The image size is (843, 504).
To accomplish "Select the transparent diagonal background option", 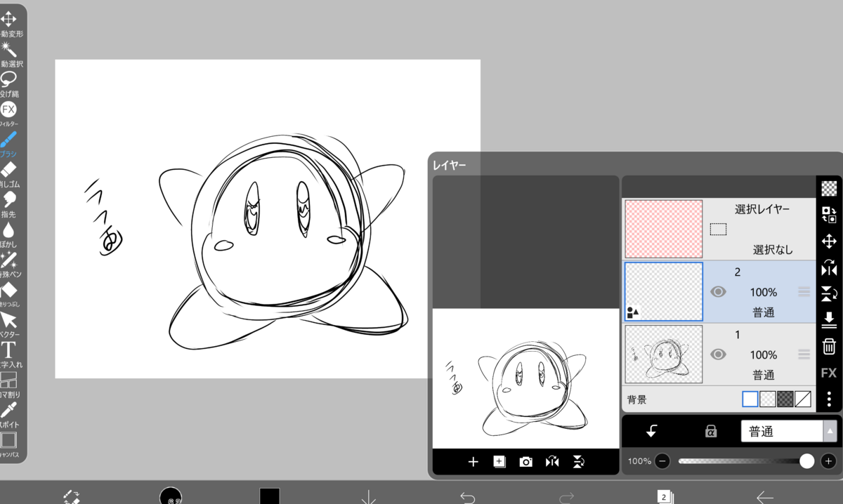I will click(803, 399).
